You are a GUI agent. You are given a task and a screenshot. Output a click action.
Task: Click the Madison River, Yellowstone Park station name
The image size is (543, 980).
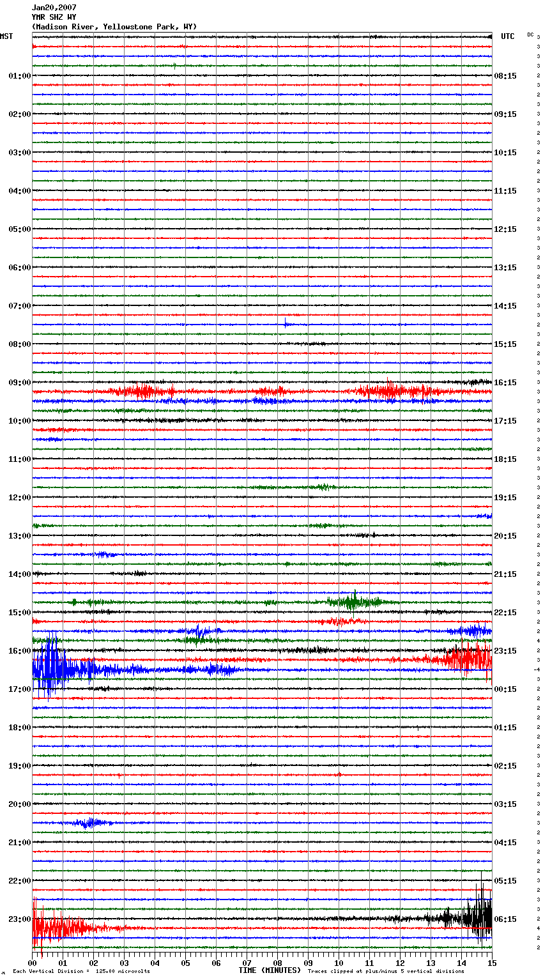pyautogui.click(x=114, y=27)
